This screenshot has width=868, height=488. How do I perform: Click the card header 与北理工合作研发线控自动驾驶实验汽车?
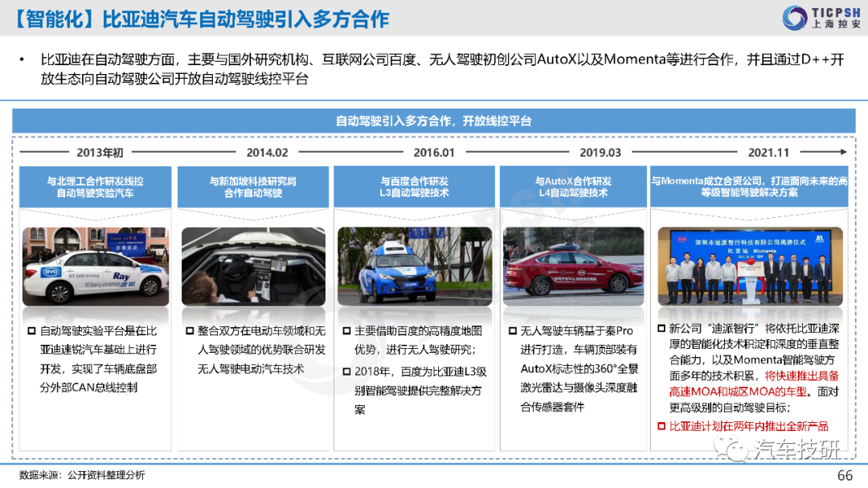coord(95,187)
